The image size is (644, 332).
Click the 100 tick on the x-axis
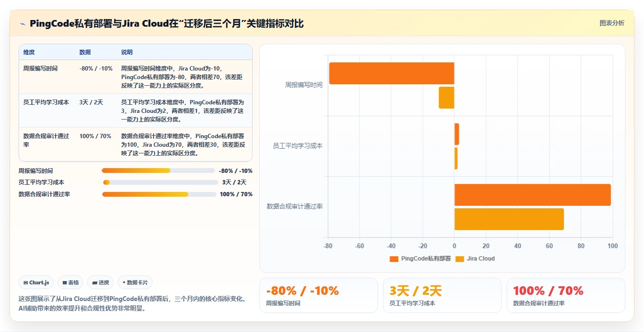pyautogui.click(x=613, y=246)
